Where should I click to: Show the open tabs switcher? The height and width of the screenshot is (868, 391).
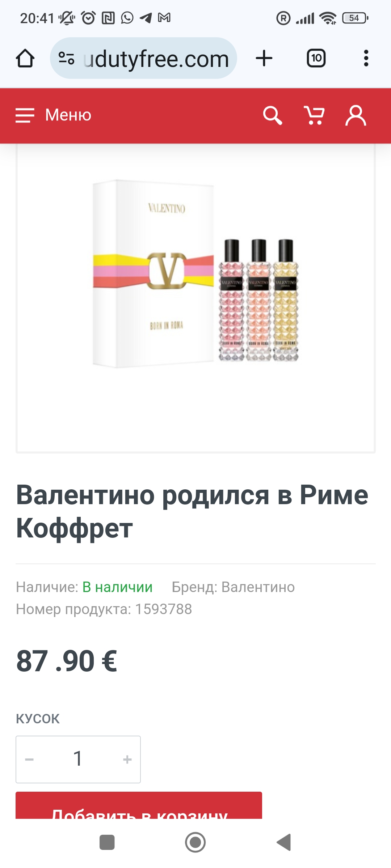[x=316, y=58]
